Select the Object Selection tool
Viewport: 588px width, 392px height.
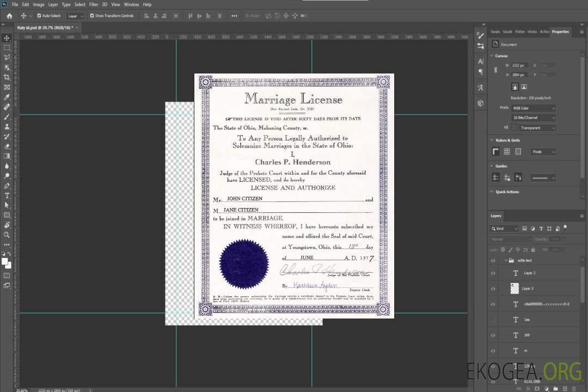point(7,67)
